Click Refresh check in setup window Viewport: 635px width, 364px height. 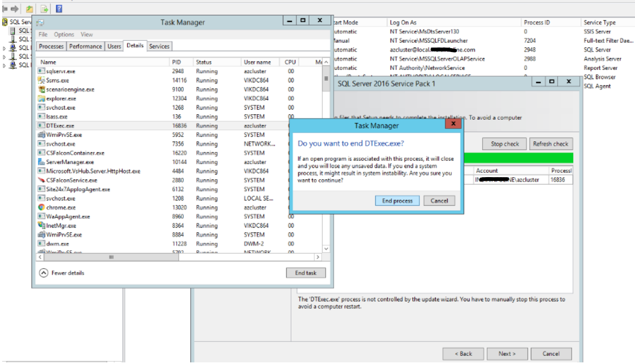pyautogui.click(x=551, y=144)
